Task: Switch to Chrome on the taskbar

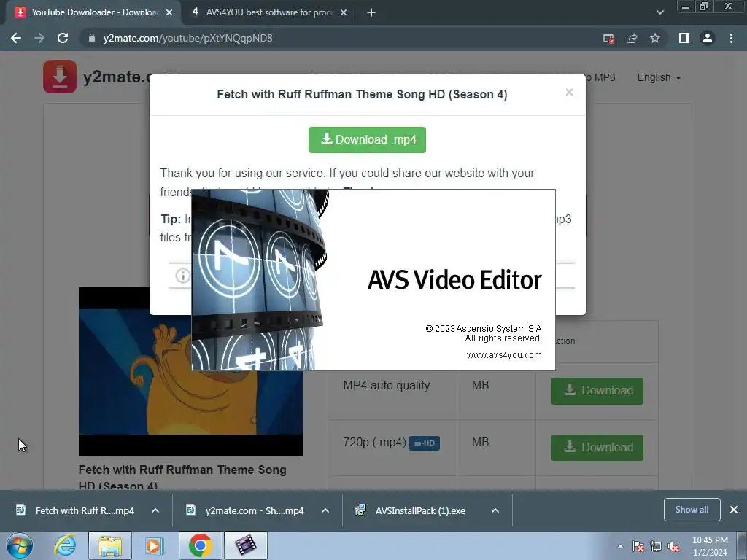Action: 201,545
